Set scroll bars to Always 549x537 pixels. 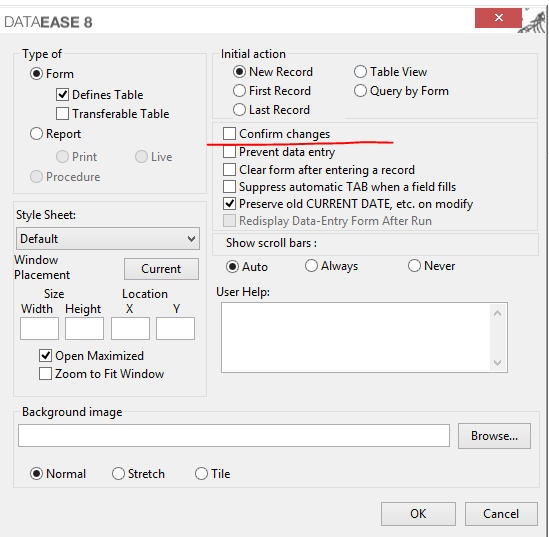click(311, 266)
